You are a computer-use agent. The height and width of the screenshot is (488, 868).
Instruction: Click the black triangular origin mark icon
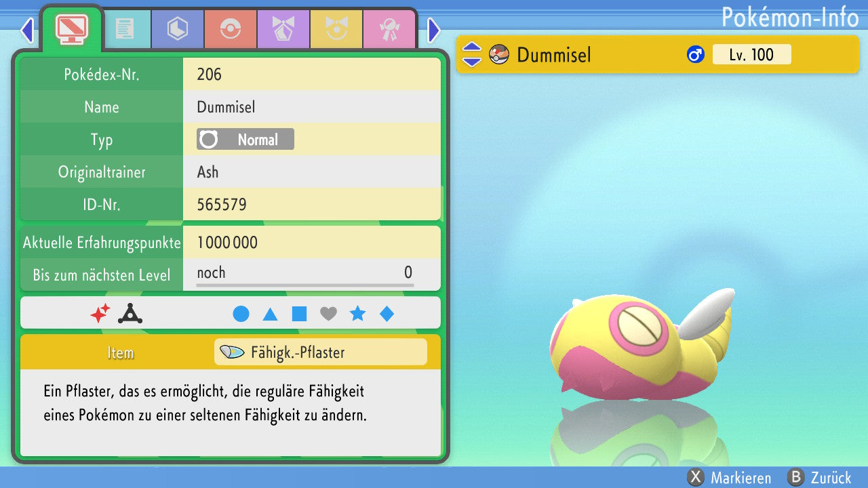coord(130,313)
